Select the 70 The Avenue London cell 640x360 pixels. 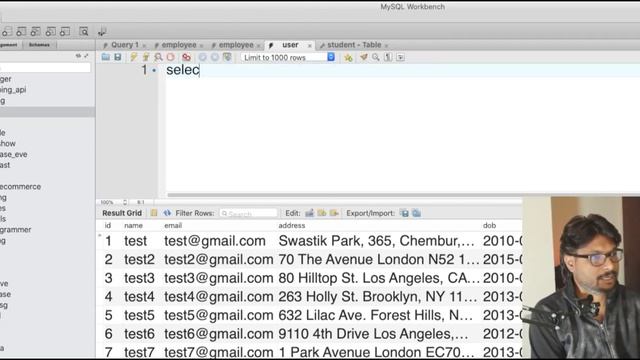(379, 260)
